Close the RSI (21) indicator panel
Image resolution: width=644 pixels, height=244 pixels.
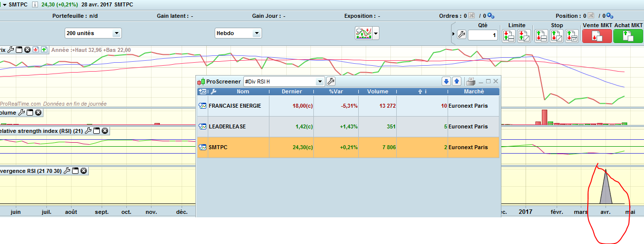tap(105, 131)
